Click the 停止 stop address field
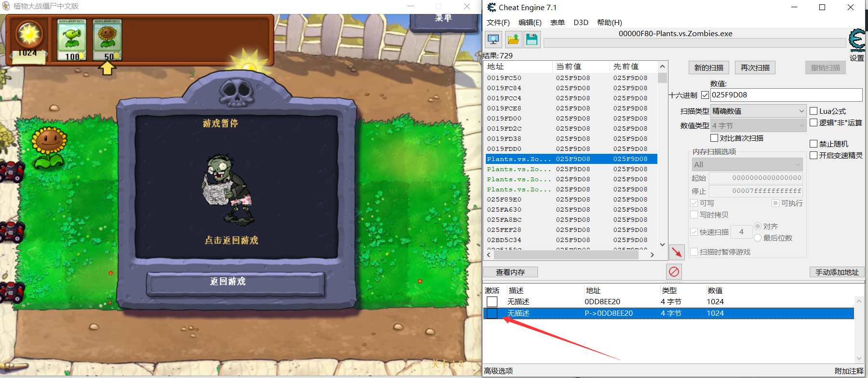Viewport: 868px width, 378px height. tap(756, 191)
